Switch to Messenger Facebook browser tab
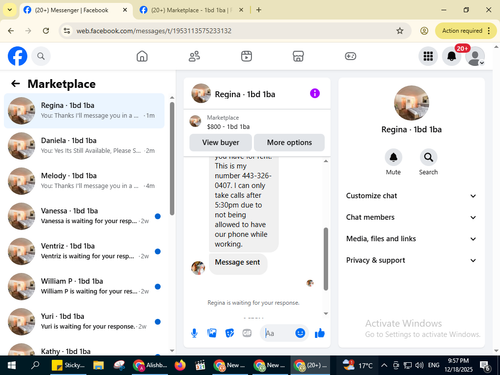The width and height of the screenshot is (500, 375). pos(75,10)
